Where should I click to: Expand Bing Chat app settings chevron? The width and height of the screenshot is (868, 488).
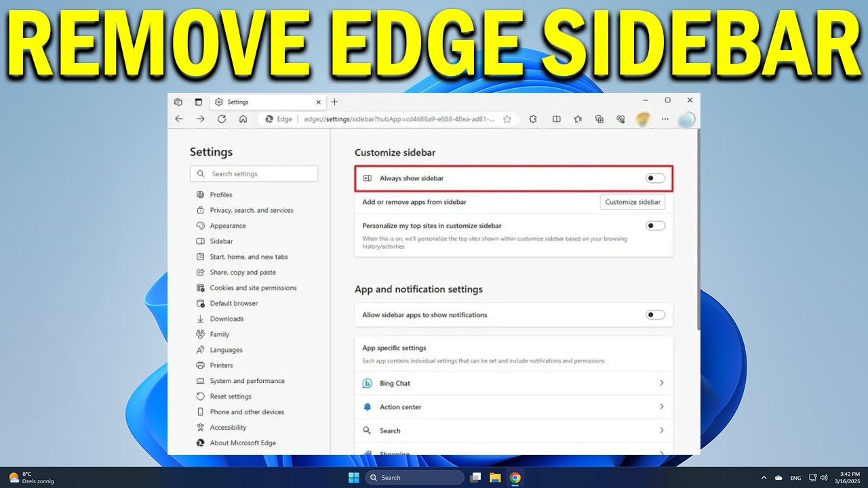662,383
